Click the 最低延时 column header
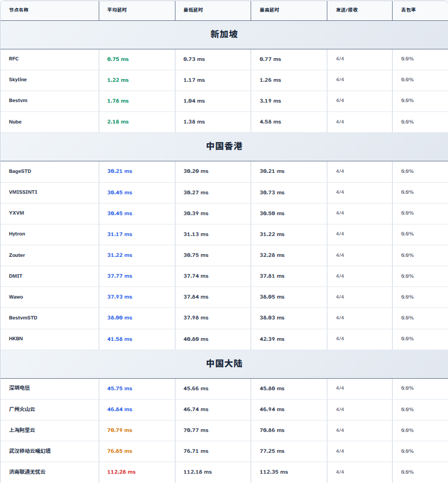Screen dimensions: 448x483 click(x=192, y=10)
